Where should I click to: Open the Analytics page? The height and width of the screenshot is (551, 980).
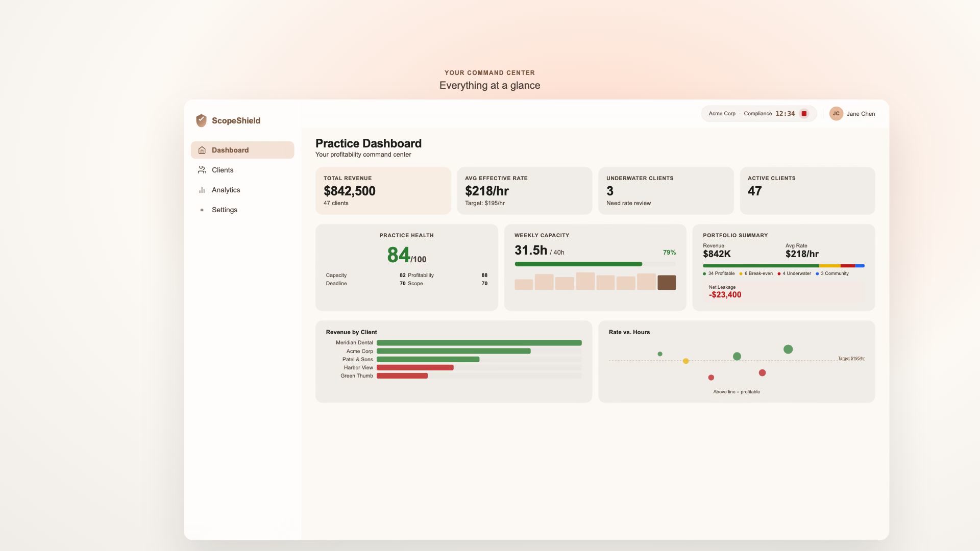(226, 190)
